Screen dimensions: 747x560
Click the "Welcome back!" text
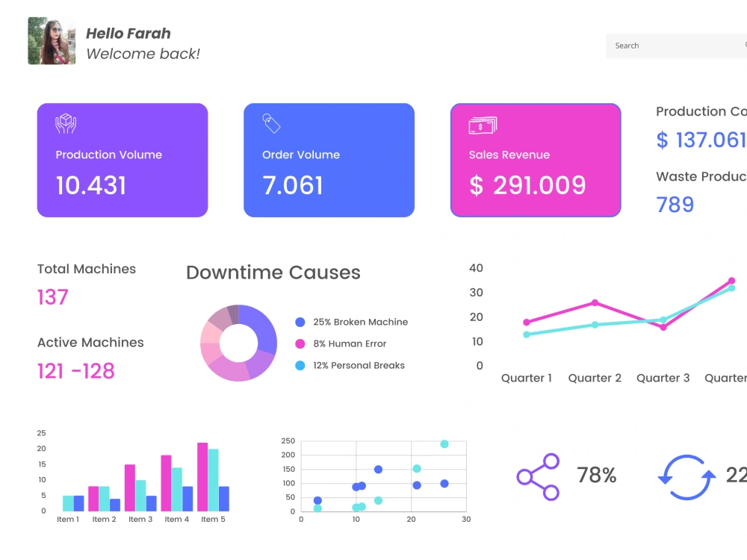point(143,54)
